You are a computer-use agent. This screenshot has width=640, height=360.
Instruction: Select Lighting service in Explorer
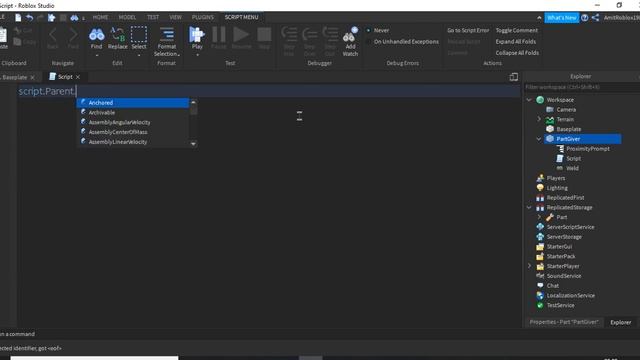[557, 188]
